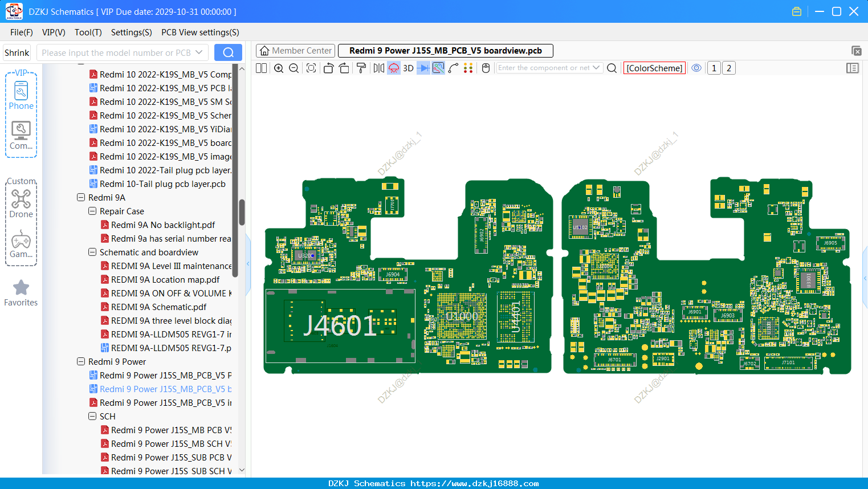Fit board to window icon
This screenshot has height=489, width=868.
pyautogui.click(x=311, y=68)
